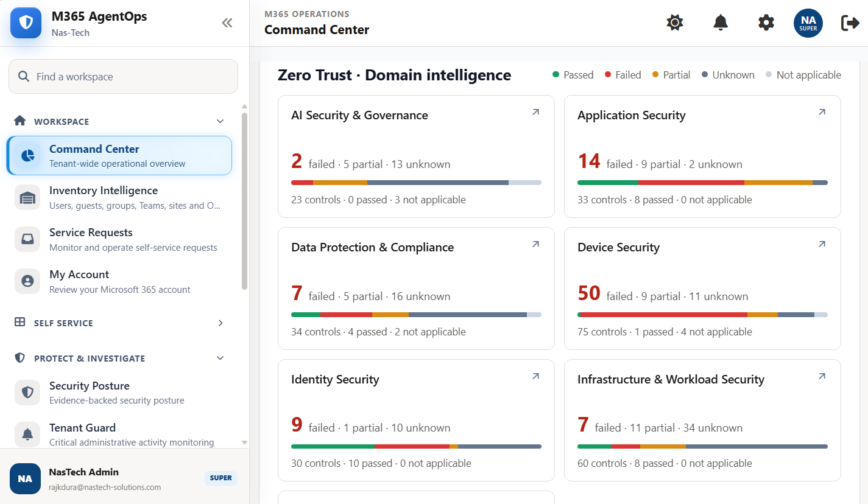
Task: Toggle the light/dark theme sun icon
Action: point(675,23)
